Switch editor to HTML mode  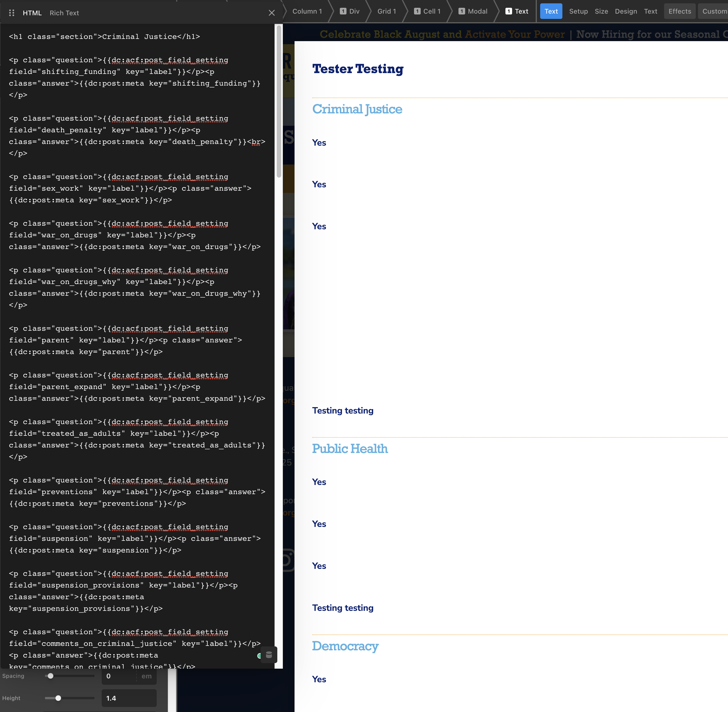(32, 13)
